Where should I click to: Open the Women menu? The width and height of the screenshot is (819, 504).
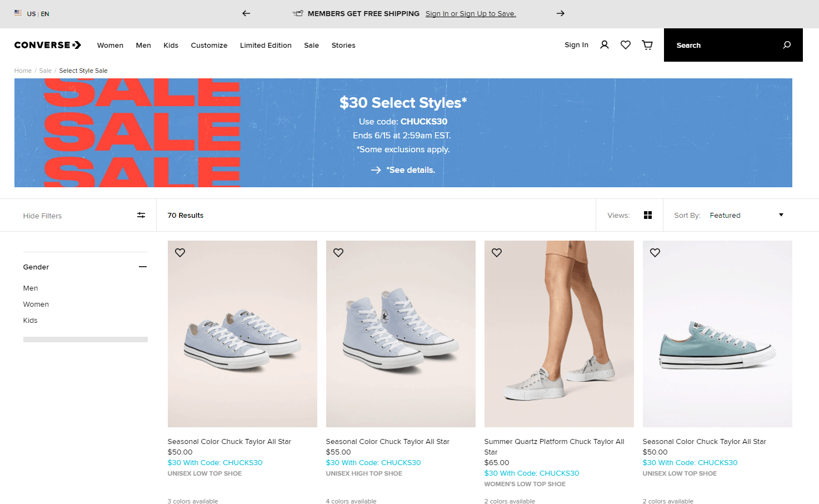click(110, 46)
